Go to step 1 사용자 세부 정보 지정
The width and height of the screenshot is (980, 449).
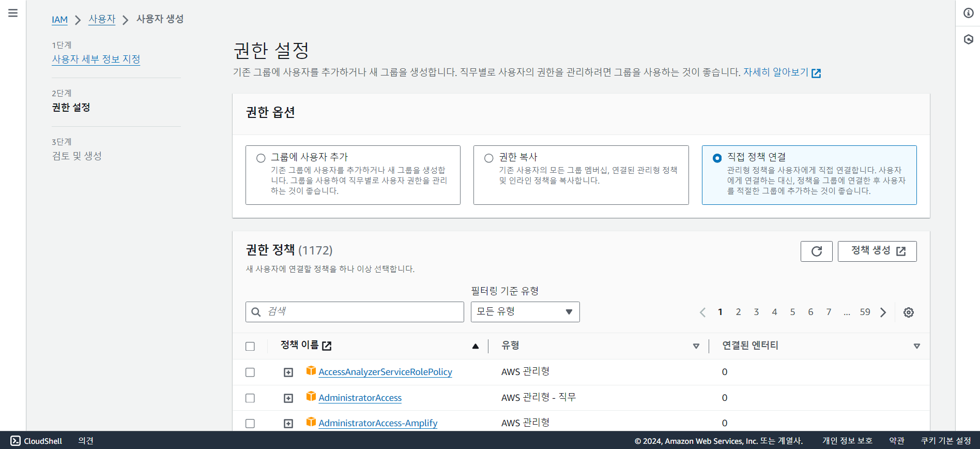(96, 59)
